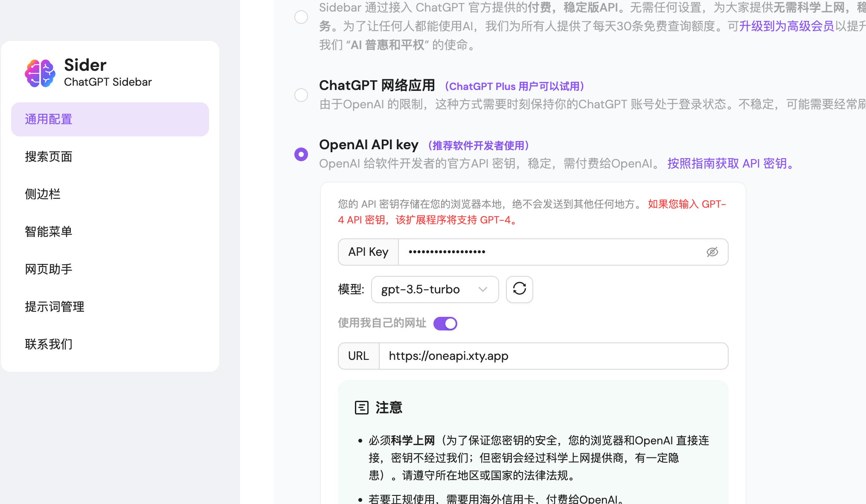Switch to ChatGPT 网络应用 mode

[x=301, y=95]
